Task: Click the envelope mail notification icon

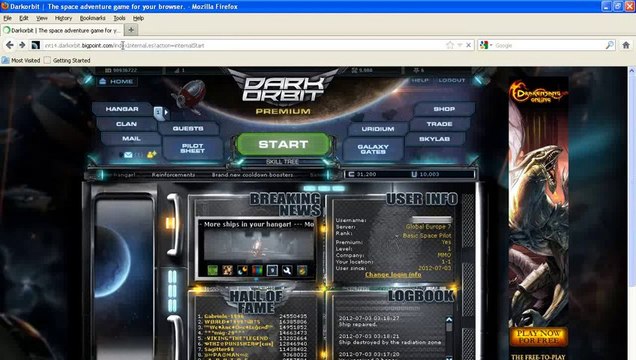Action: [x=128, y=154]
